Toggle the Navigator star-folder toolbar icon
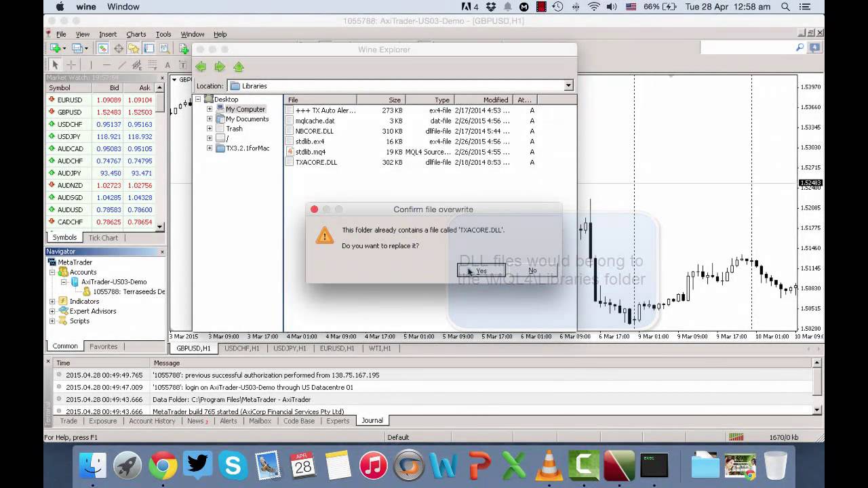This screenshot has width=868, height=488. (134, 48)
